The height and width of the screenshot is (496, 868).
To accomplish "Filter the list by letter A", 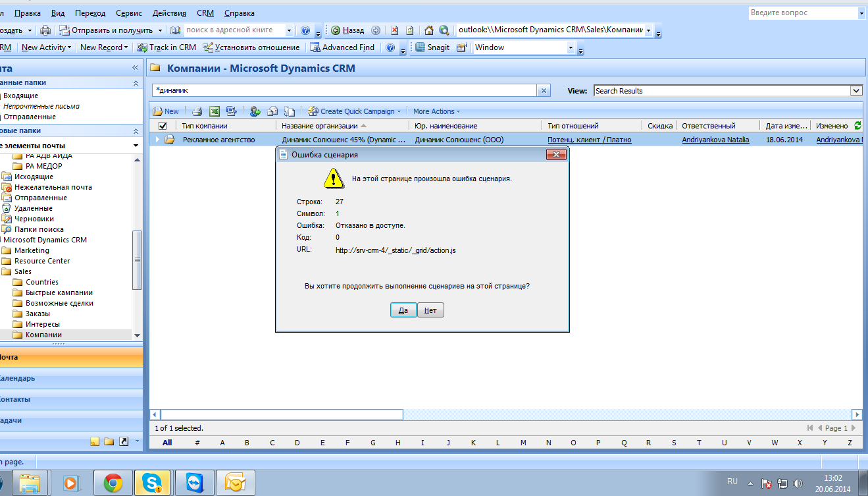I will [222, 443].
